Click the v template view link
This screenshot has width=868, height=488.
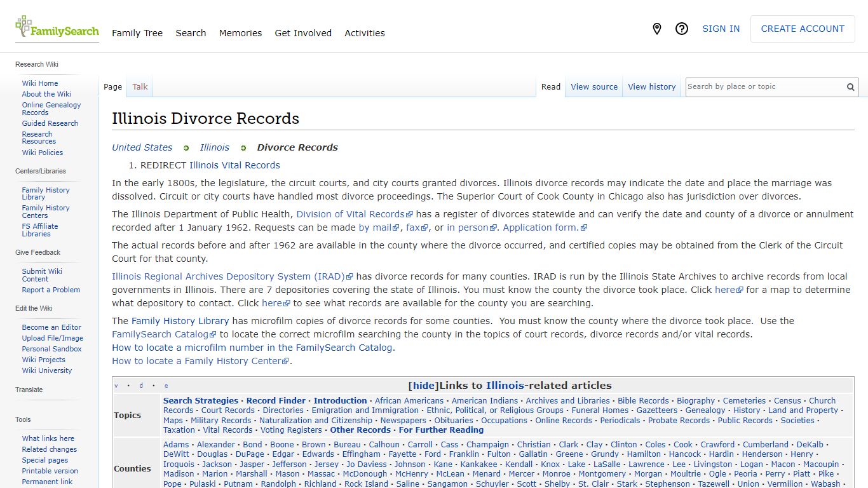116,386
